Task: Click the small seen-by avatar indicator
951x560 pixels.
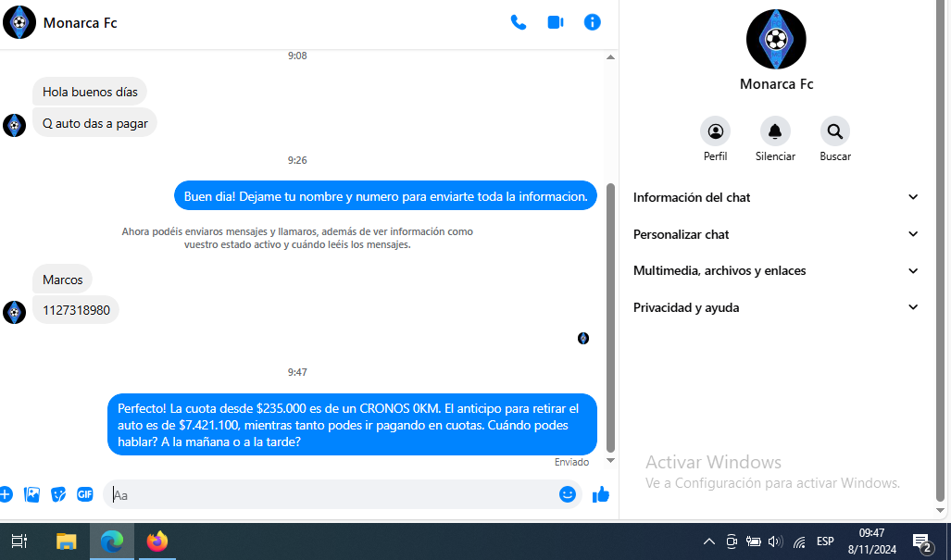Action: click(x=583, y=338)
